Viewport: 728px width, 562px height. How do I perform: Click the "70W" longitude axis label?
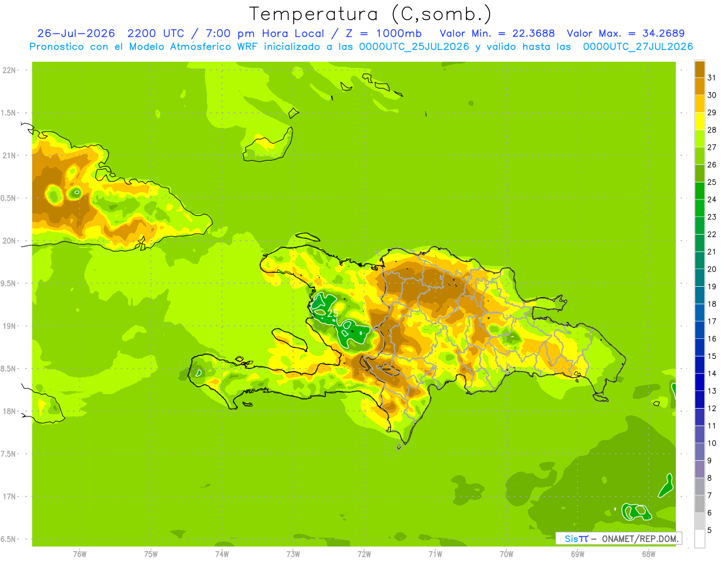point(507,554)
